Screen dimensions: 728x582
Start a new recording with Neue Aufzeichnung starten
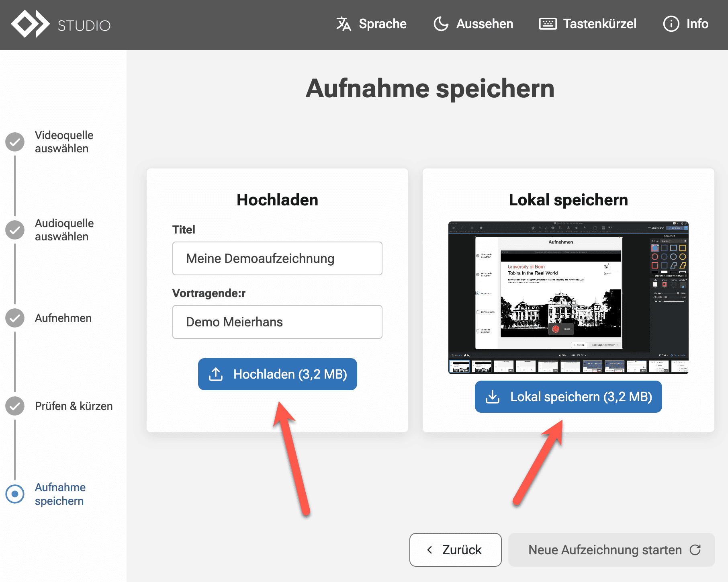point(611,550)
